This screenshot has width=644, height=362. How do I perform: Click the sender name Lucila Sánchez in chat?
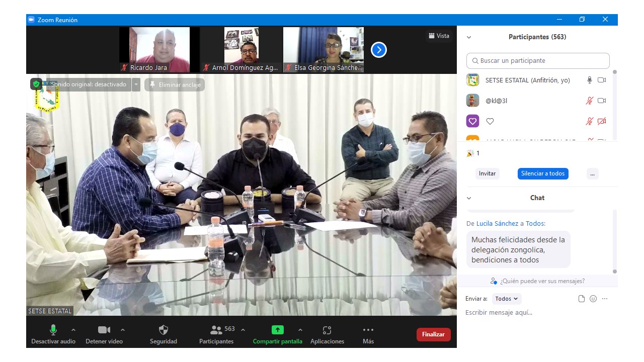click(497, 223)
